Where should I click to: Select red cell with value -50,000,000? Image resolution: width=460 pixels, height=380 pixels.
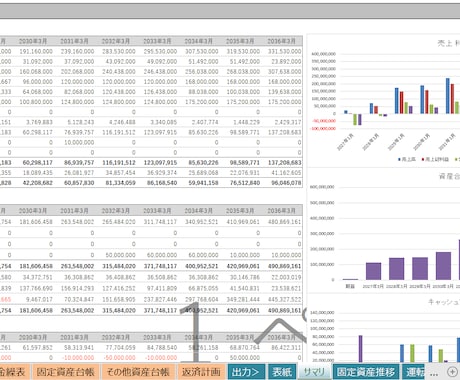click(119, 358)
